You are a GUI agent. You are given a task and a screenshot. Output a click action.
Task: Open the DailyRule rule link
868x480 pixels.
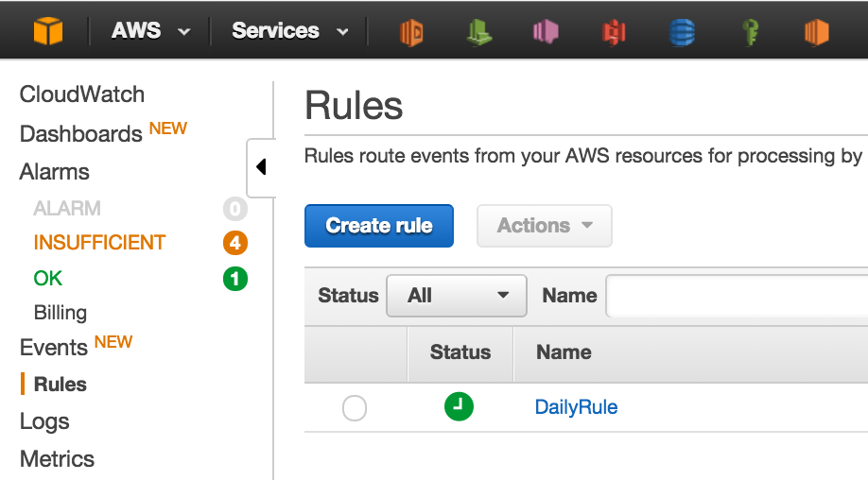pyautogui.click(x=576, y=407)
